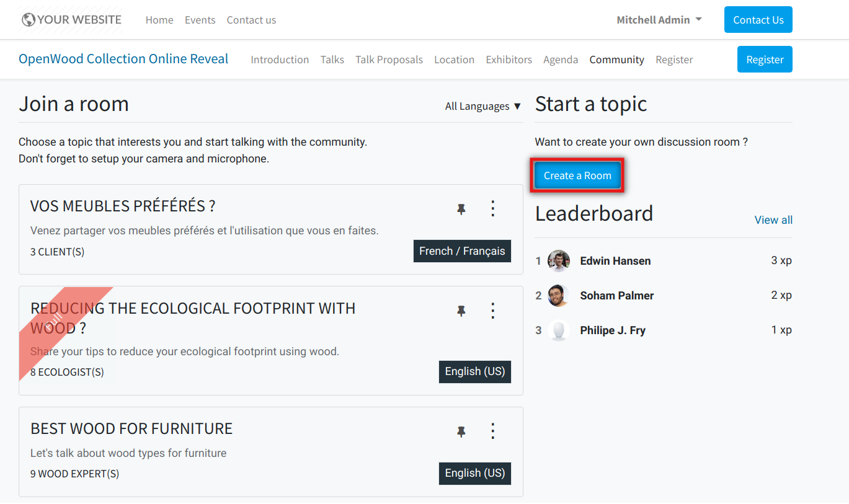849x504 pixels.
Task: Click Soham Palmer's profile avatar
Action: click(559, 296)
